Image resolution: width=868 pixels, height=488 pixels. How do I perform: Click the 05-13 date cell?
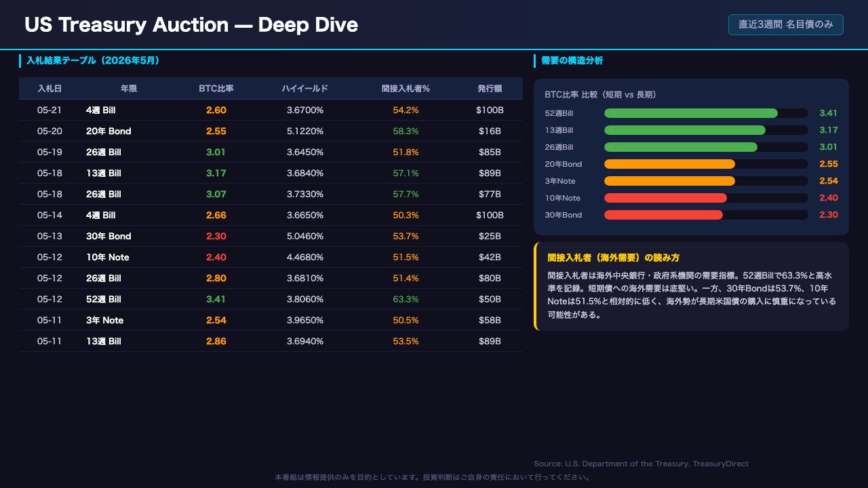point(50,236)
